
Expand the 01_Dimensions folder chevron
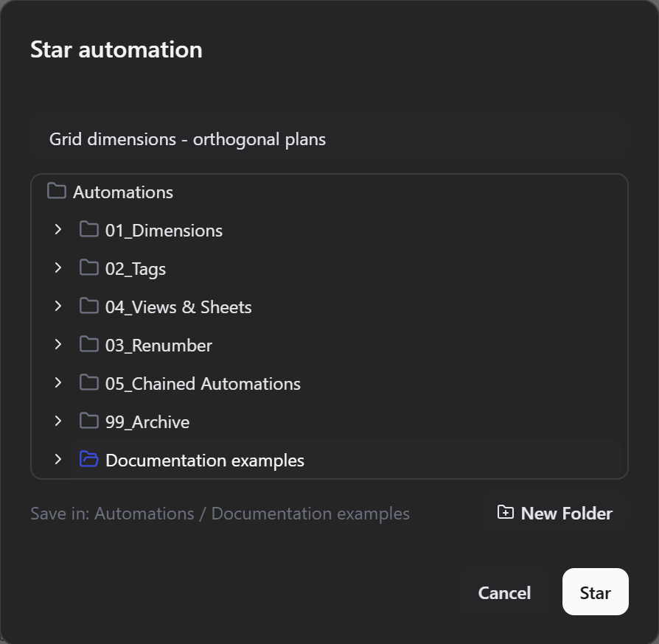click(x=58, y=229)
